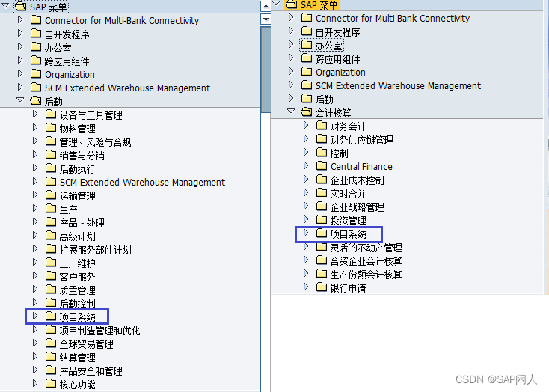Expand 跨应用组件 node in right tree
The image size is (549, 392).
(x=291, y=58)
